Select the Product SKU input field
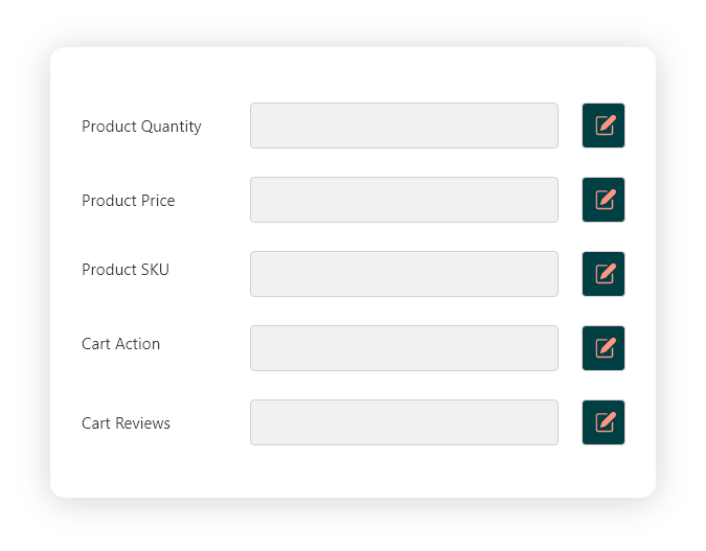 click(x=404, y=274)
